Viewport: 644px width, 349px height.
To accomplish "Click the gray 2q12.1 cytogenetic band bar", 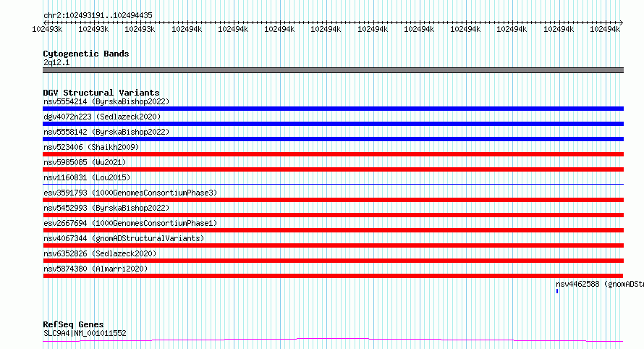I will click(x=333, y=70).
